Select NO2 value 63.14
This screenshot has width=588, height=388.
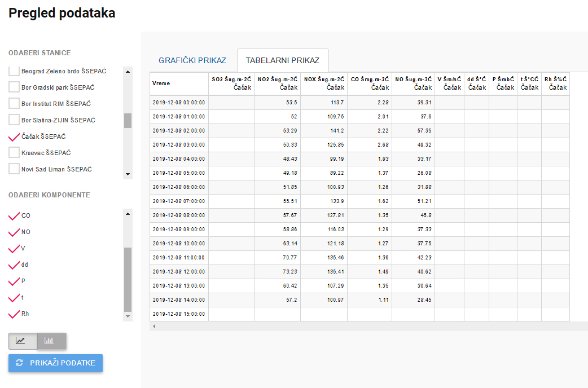click(x=278, y=244)
